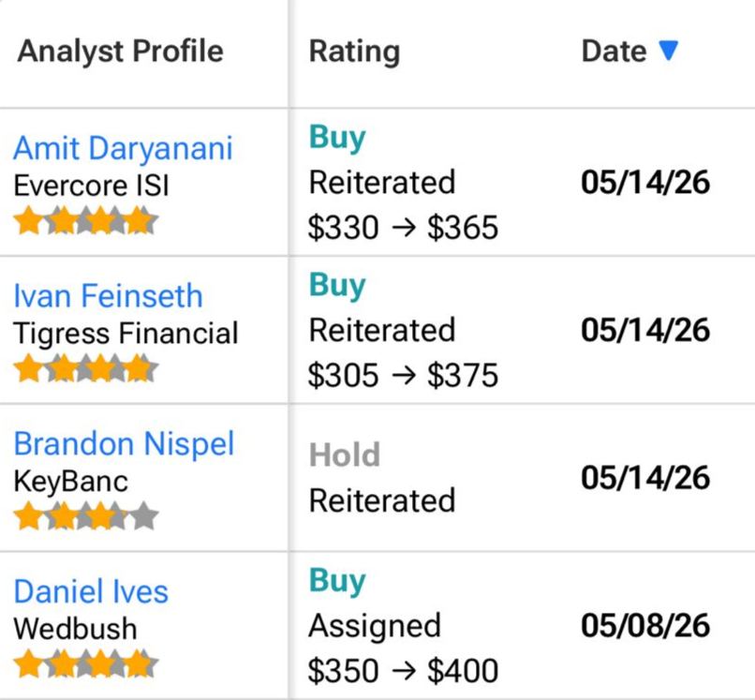The height and width of the screenshot is (700, 755).
Task: Click the KeyBanc Hold rating label
Action: click(345, 454)
